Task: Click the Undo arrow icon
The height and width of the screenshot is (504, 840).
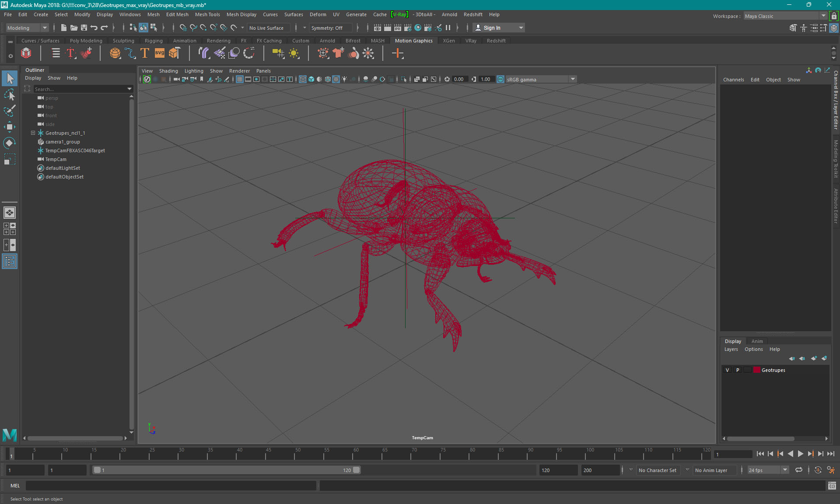Action: coord(94,28)
